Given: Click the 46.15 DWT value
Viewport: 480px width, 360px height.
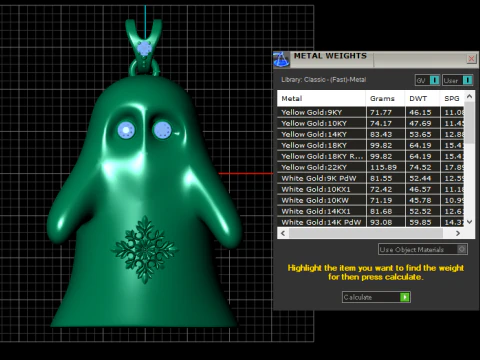Looking at the screenshot, I should [420, 112].
